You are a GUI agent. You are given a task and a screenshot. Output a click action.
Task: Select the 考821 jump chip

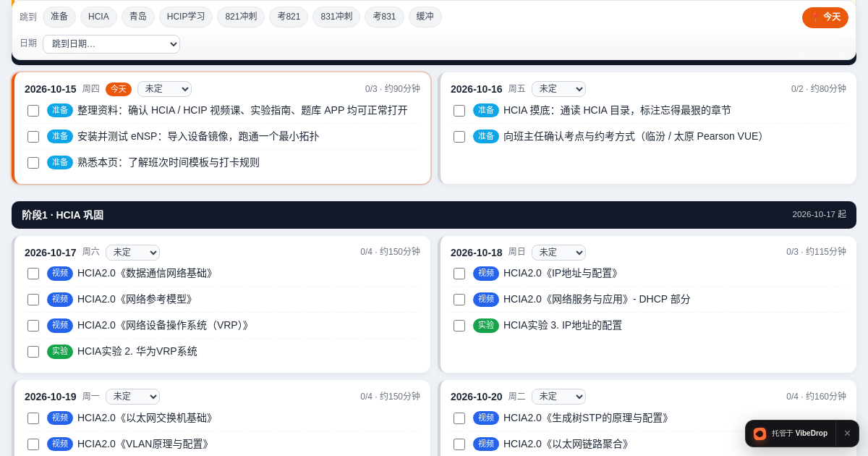pos(289,17)
